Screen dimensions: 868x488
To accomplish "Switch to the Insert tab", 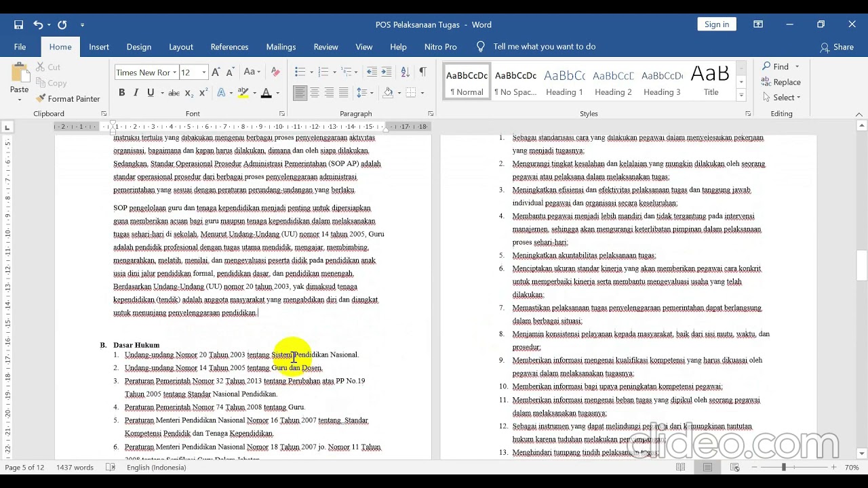I will pos(99,47).
